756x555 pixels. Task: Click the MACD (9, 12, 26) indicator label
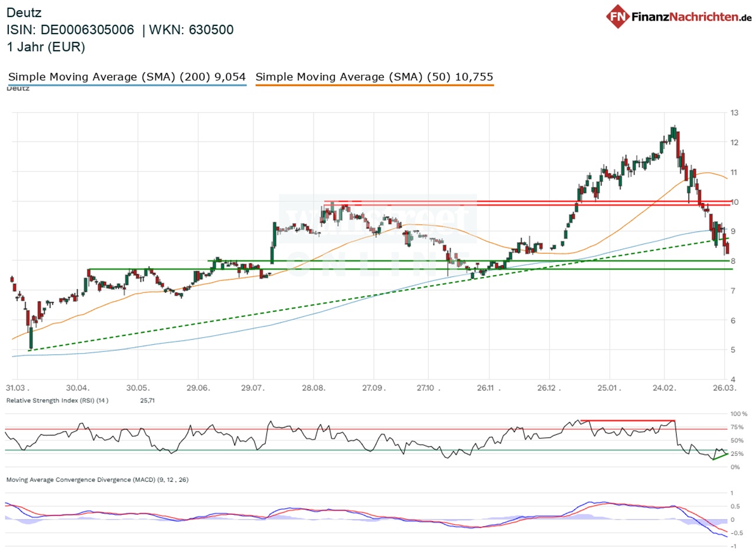[x=97, y=480]
